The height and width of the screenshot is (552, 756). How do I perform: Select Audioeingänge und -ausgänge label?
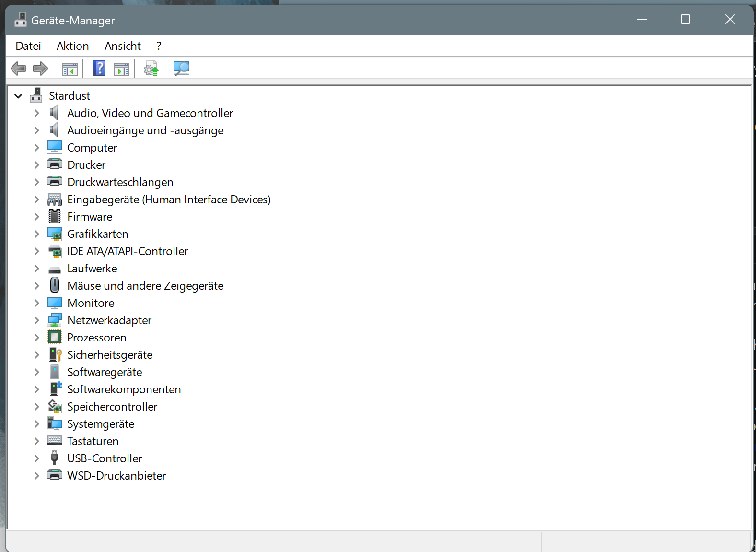(x=145, y=130)
